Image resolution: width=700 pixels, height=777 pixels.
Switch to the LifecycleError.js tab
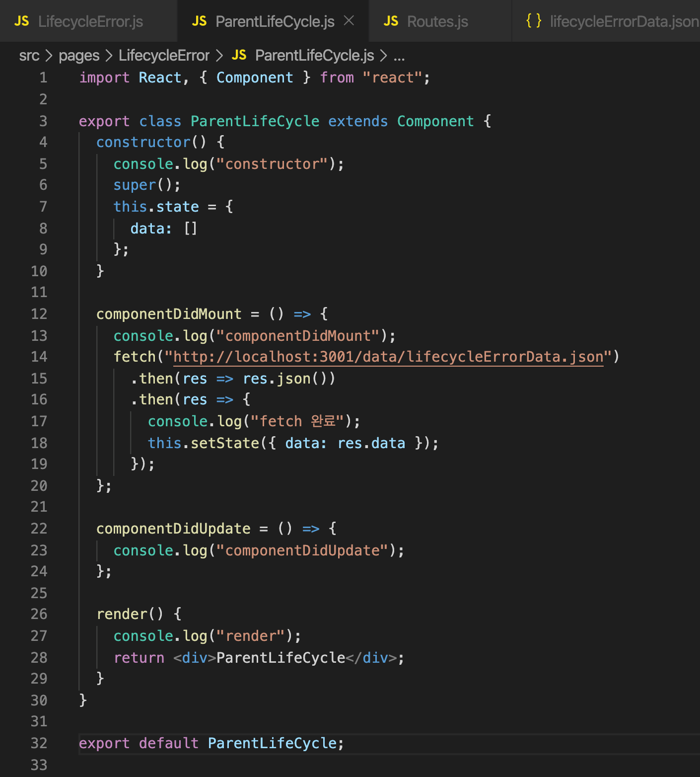click(x=88, y=21)
